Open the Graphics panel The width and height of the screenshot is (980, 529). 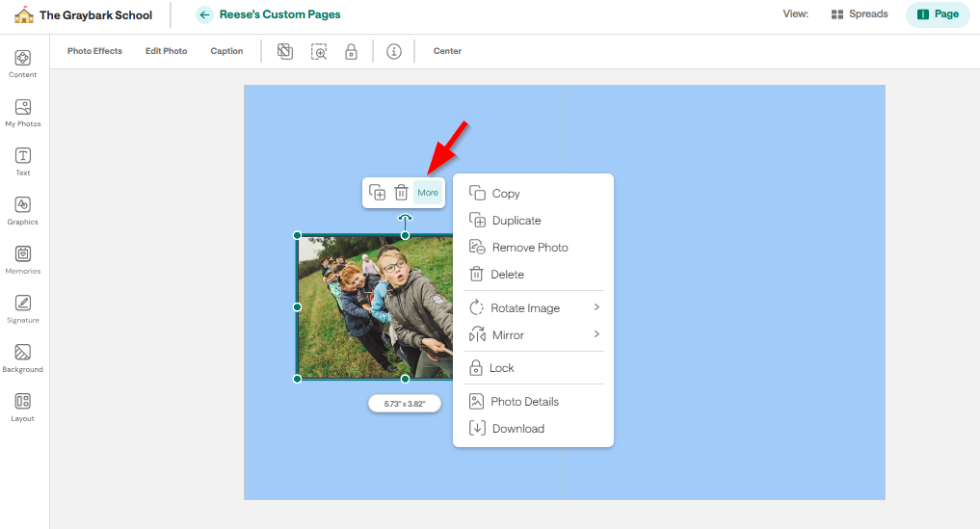tap(22, 211)
